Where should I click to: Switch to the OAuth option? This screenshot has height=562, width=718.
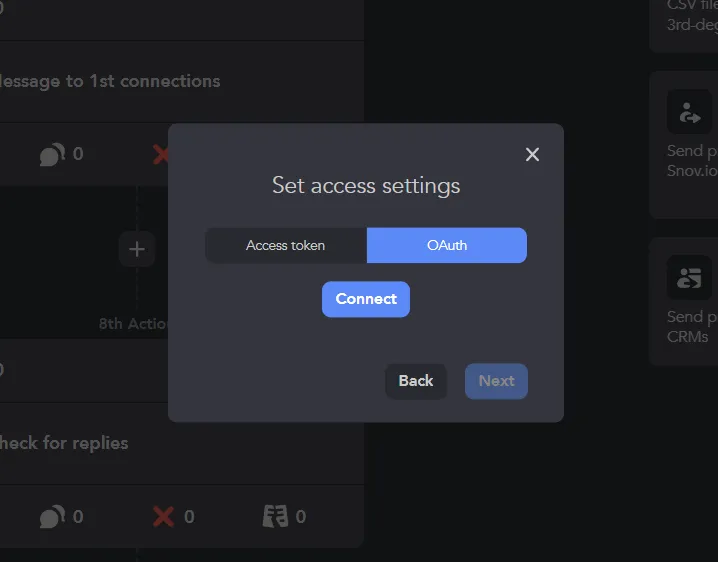(x=447, y=246)
